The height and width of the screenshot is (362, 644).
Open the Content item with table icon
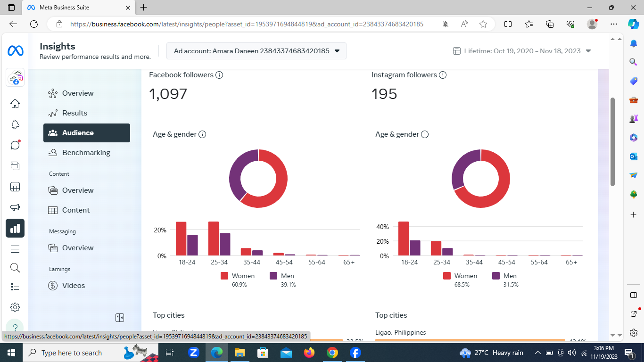(x=87, y=210)
